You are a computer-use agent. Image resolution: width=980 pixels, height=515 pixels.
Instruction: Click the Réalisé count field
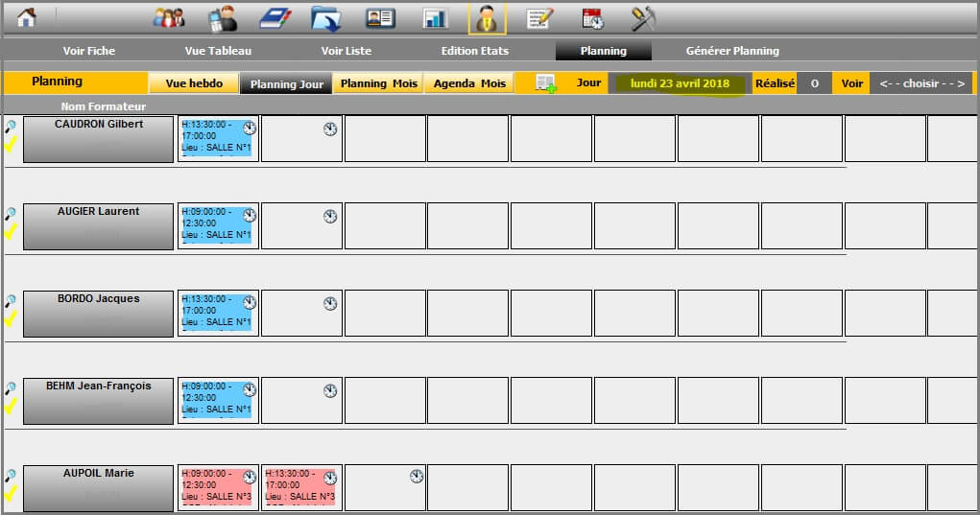tap(814, 83)
